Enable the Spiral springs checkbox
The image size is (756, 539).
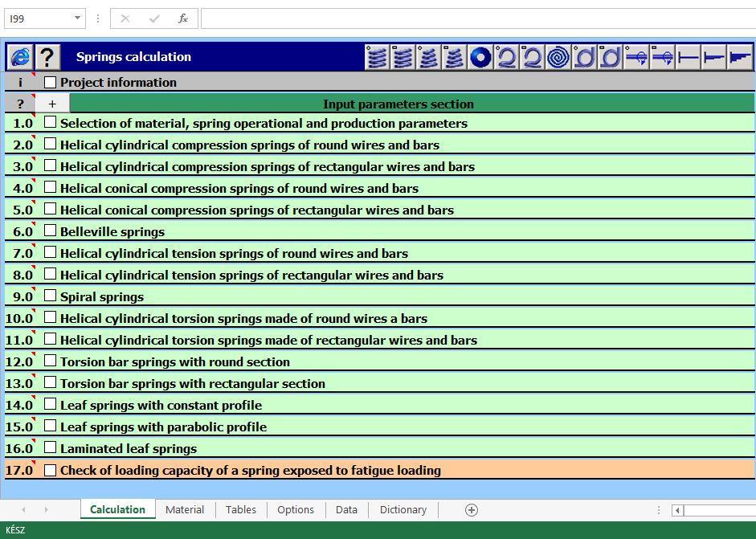(x=50, y=296)
